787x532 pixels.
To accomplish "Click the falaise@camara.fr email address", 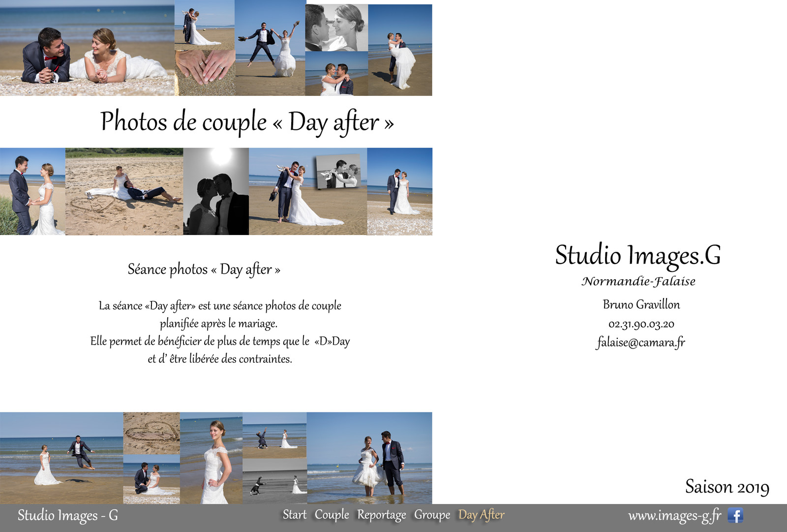I will click(640, 342).
